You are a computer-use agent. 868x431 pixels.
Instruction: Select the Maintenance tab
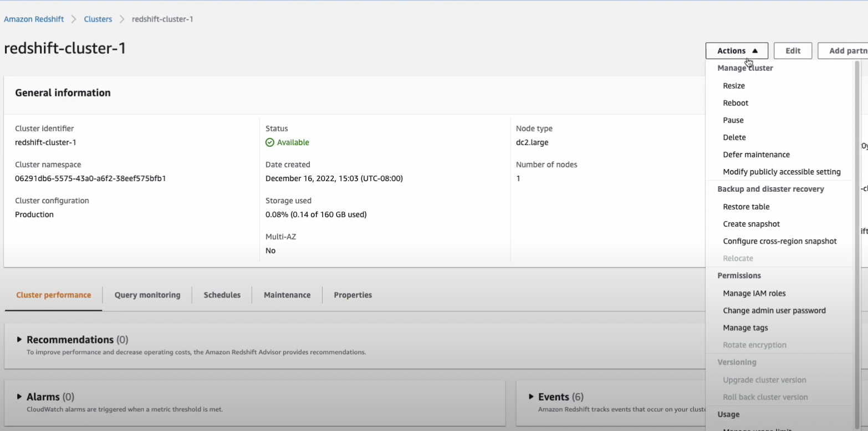coord(287,295)
